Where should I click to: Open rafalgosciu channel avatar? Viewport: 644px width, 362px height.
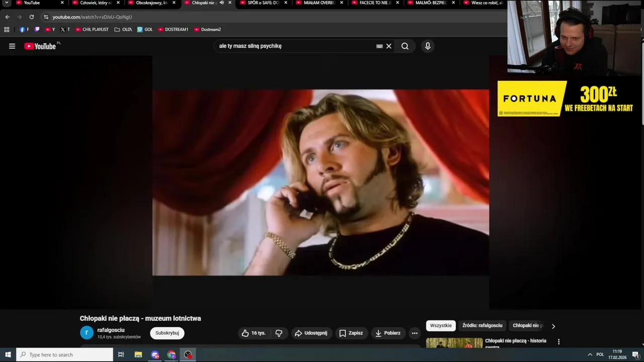pyautogui.click(x=87, y=333)
